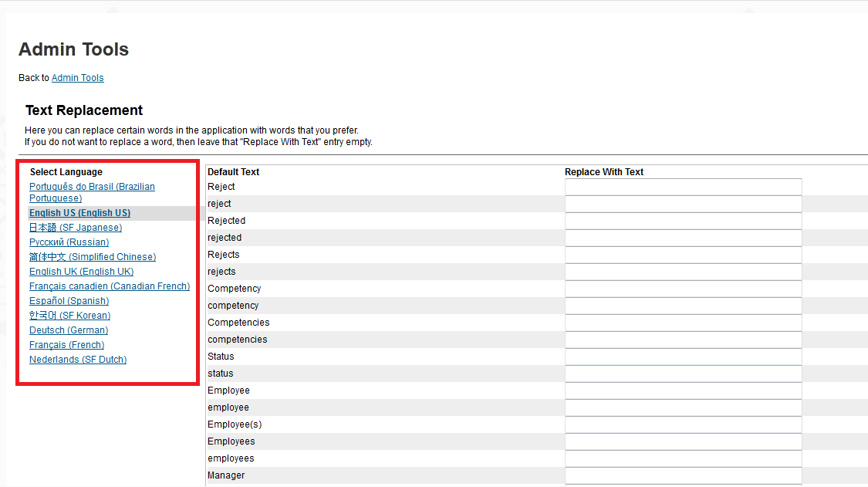Click the replace input for capitalized "Rejects"
The width and height of the screenshot is (868, 487).
point(683,255)
